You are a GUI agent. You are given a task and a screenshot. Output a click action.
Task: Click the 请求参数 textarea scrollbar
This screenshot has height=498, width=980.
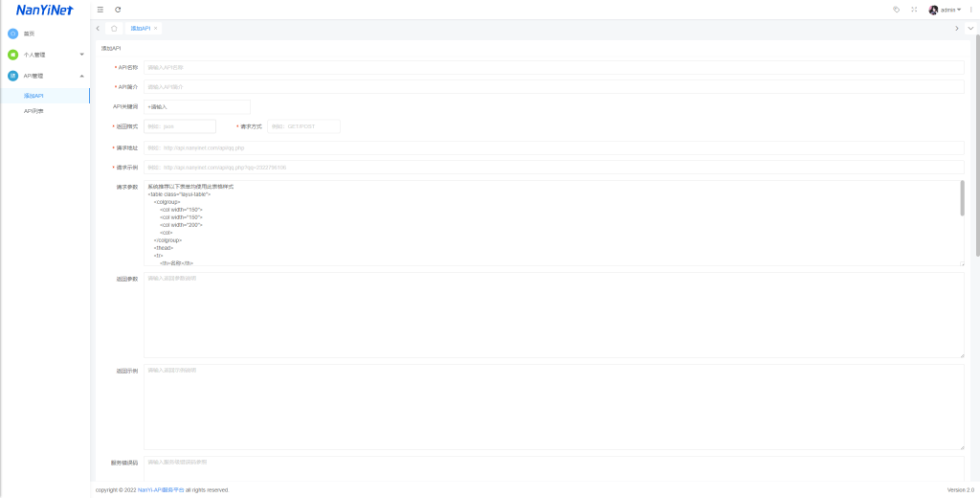[x=961, y=198]
